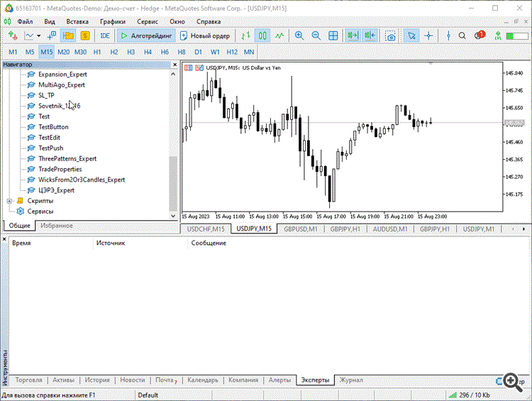This screenshot has width=532, height=401.
Task: Switch to the D1 timeframe
Action: click(198, 52)
